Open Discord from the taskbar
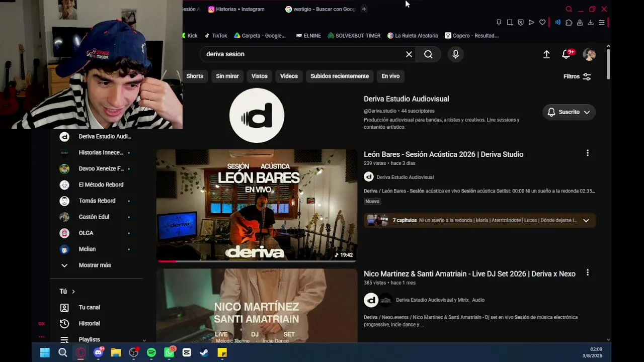 tap(98, 353)
